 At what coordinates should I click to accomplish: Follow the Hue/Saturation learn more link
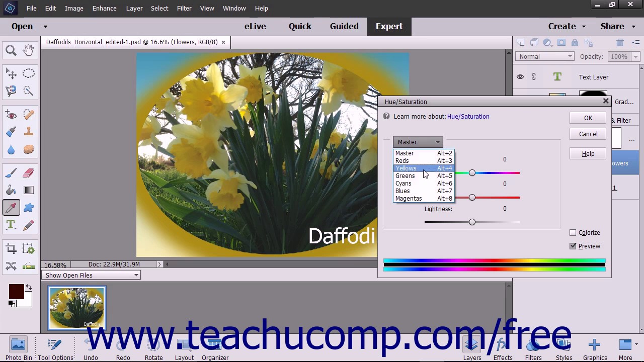468,116
